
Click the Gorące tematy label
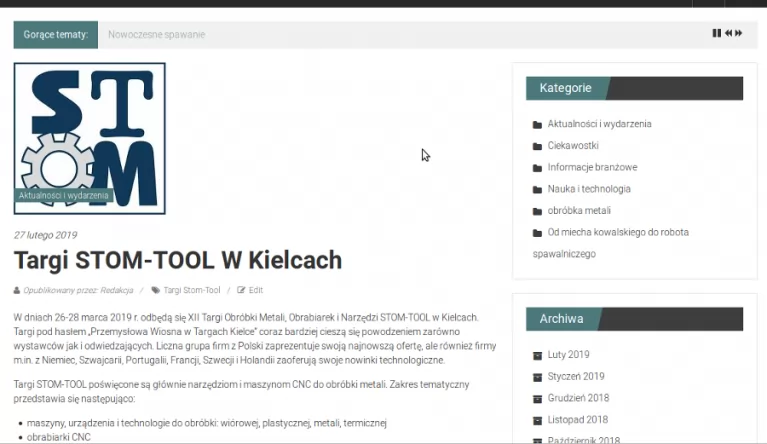pyautogui.click(x=56, y=35)
